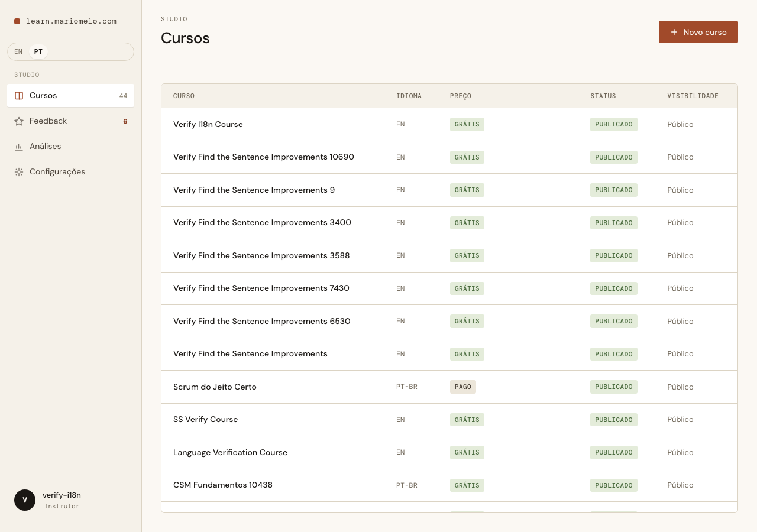Click the verify-i18n username in sidebar
Viewport: 757px width, 532px height.
pos(62,495)
